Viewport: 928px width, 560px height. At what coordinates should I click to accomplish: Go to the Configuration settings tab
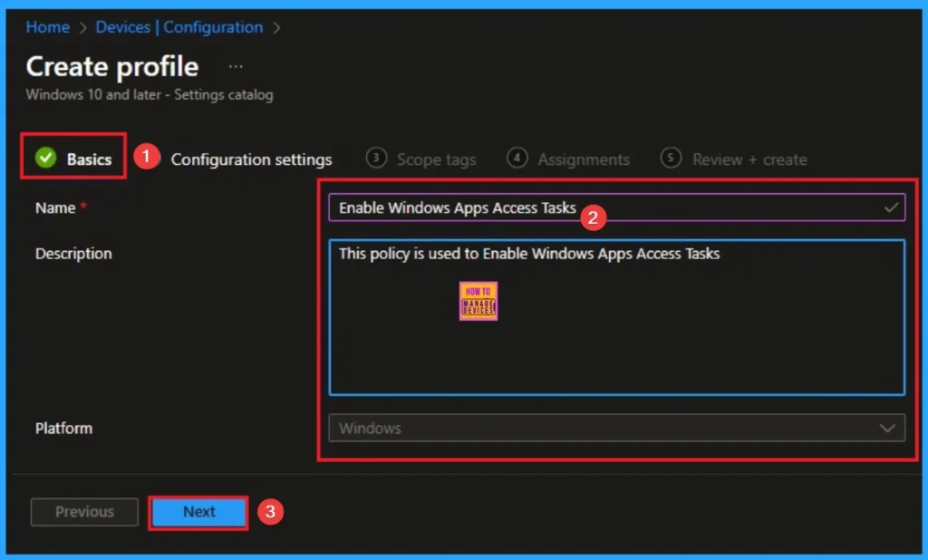pyautogui.click(x=251, y=159)
